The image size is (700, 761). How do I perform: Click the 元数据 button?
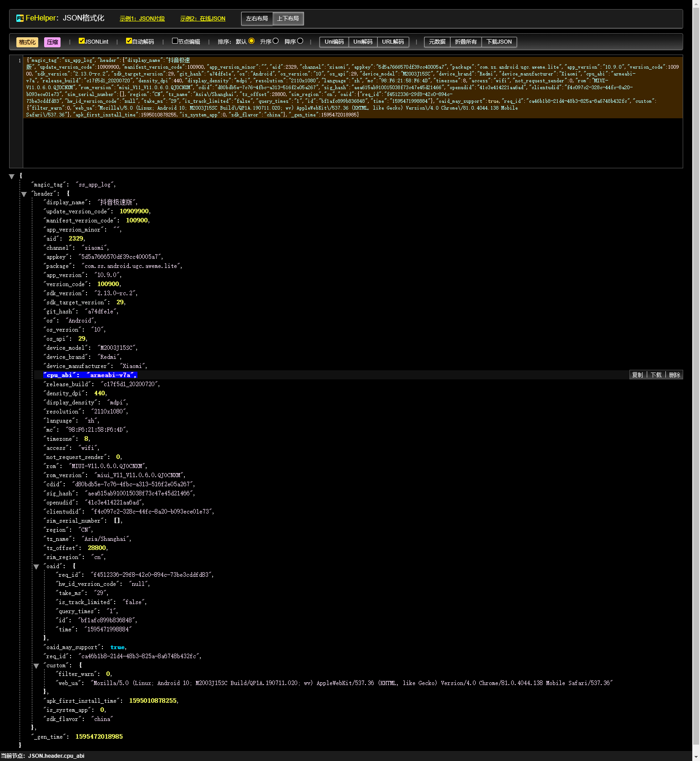point(437,42)
